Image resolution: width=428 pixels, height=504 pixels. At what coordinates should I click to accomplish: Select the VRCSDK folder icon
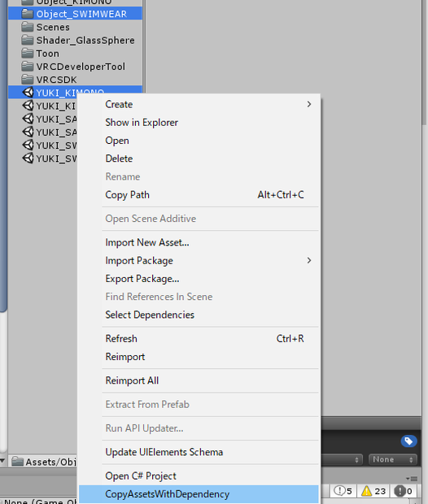click(x=28, y=79)
